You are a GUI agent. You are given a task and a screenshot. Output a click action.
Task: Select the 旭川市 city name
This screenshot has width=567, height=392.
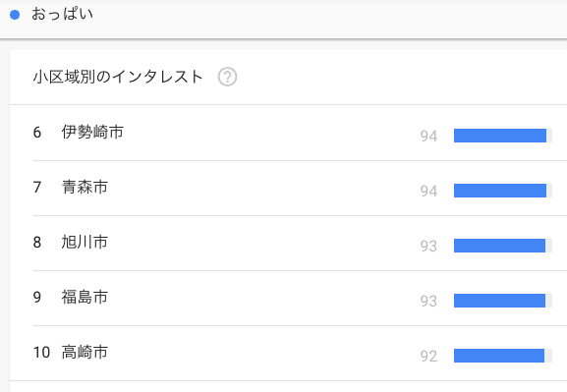(x=85, y=242)
